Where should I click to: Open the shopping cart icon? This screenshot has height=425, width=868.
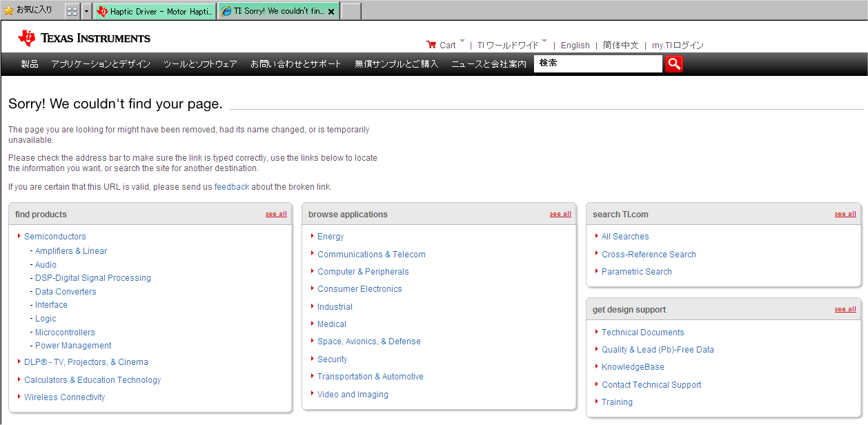(431, 45)
